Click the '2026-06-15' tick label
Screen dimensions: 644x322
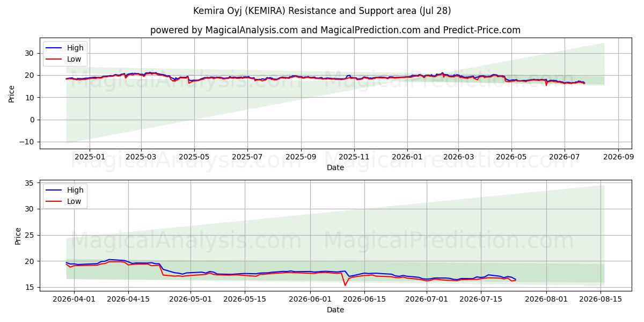365,299
